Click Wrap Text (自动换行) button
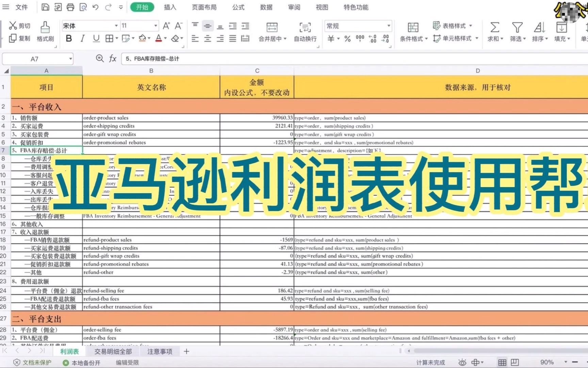 pyautogui.click(x=305, y=32)
